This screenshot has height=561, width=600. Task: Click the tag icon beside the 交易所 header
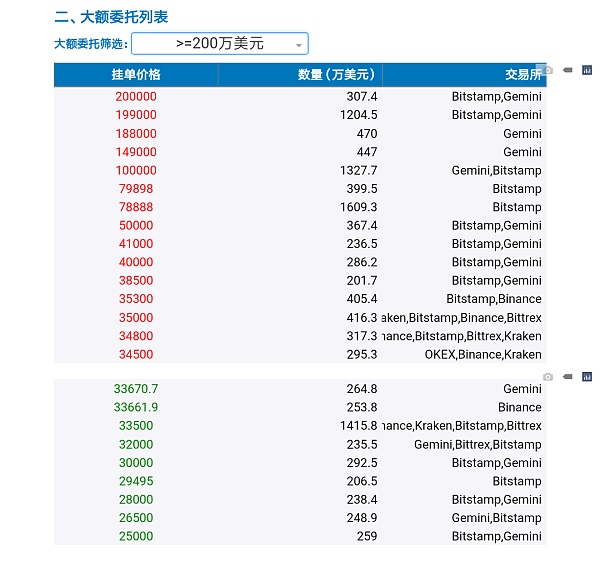568,70
